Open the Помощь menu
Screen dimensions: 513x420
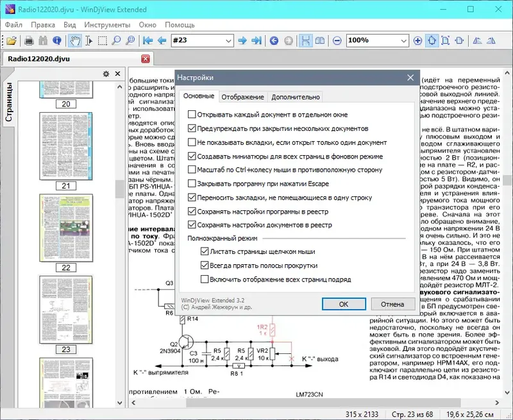pos(180,25)
